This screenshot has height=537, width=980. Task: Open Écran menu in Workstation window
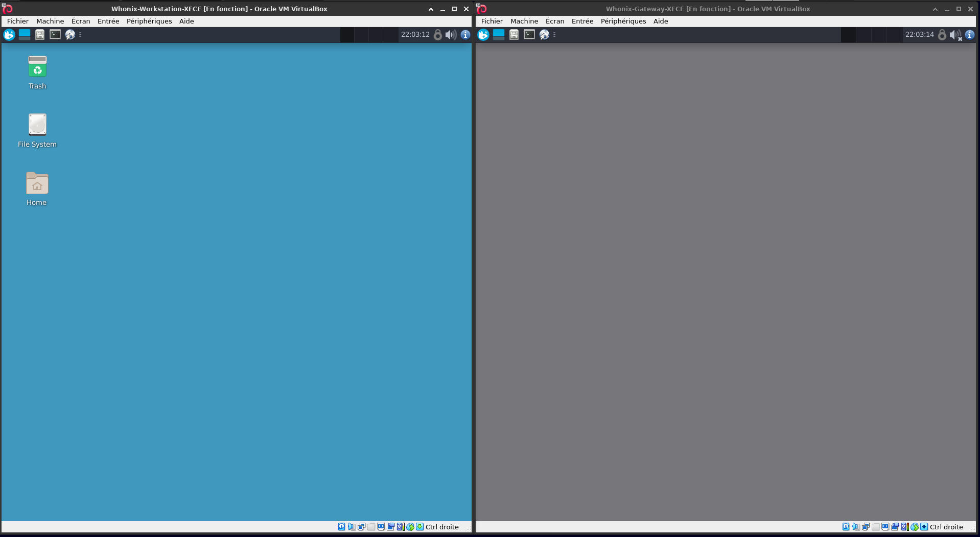pos(81,21)
